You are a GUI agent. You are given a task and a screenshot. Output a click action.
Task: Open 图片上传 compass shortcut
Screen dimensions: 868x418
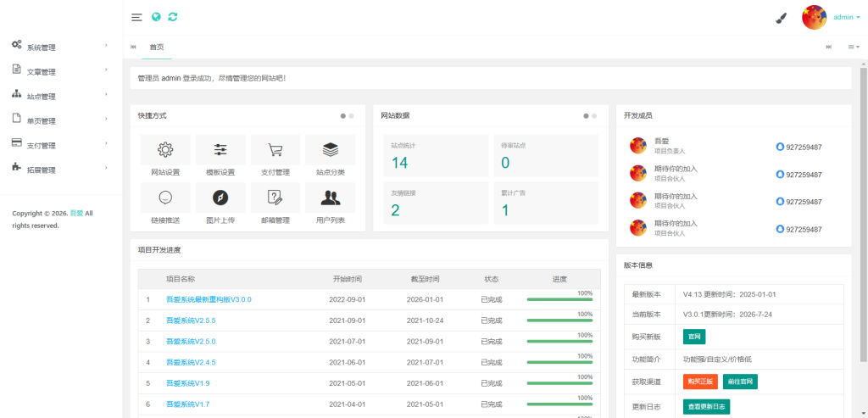click(x=220, y=203)
